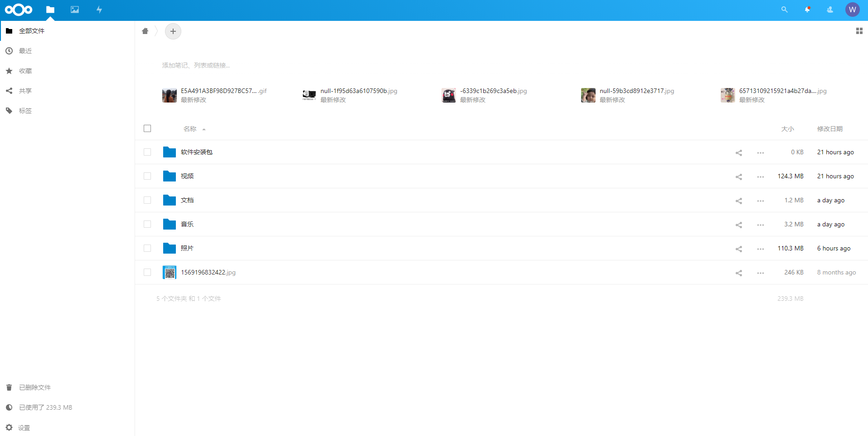Open the Photos app icon in top bar
The width and height of the screenshot is (868, 436).
[74, 10]
